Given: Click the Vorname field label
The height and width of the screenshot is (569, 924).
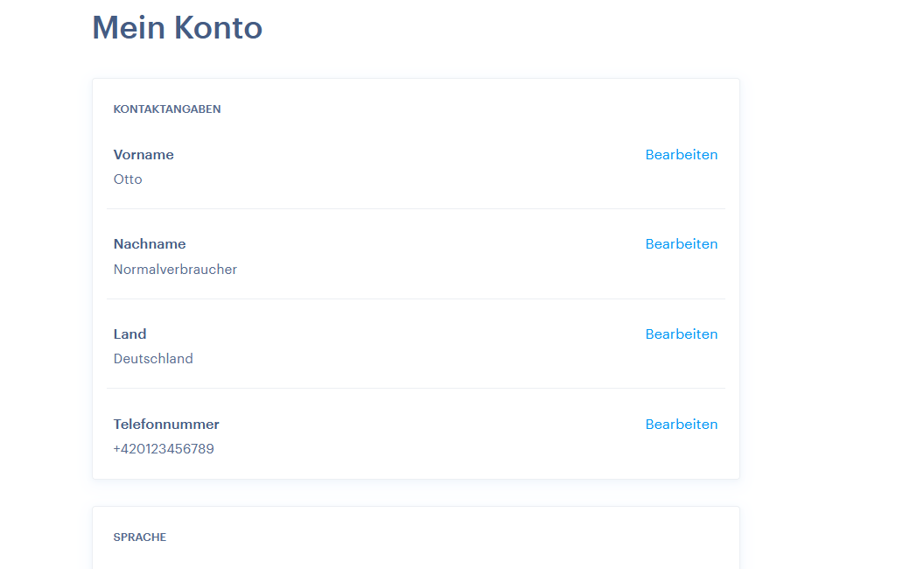Looking at the screenshot, I should click(143, 154).
